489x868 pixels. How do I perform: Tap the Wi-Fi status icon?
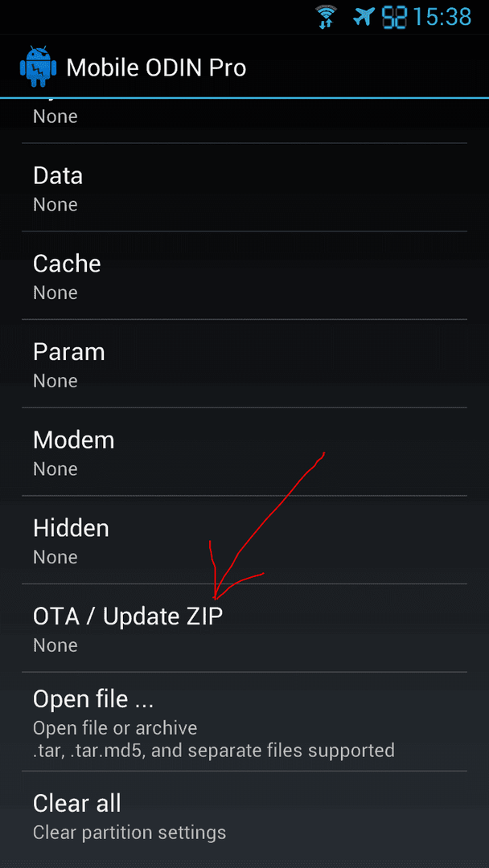pos(326,17)
